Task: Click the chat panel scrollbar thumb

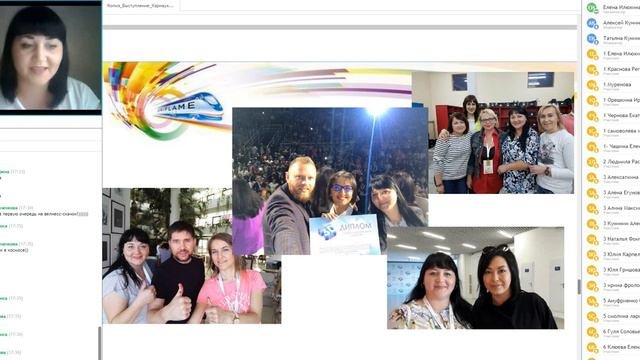Action: point(100,343)
